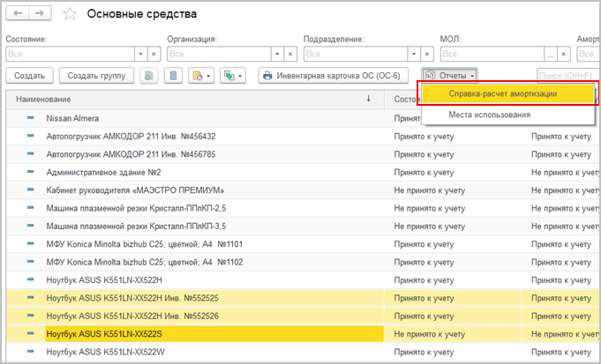Click state cell of Кабинет руководителя row
The image size is (601, 364).
point(453,190)
